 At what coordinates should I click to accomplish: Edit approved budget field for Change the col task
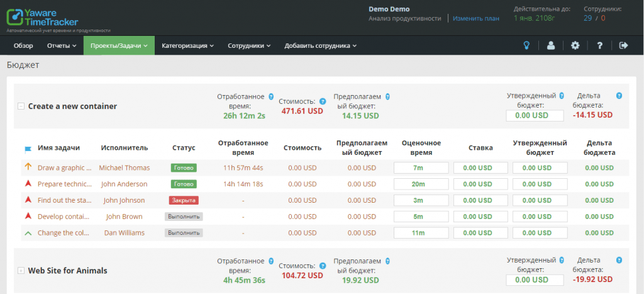[540, 233]
